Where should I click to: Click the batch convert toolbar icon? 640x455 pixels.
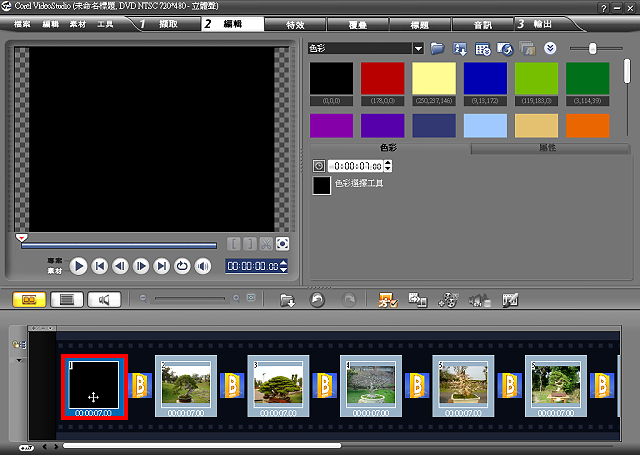pyautogui.click(x=418, y=300)
